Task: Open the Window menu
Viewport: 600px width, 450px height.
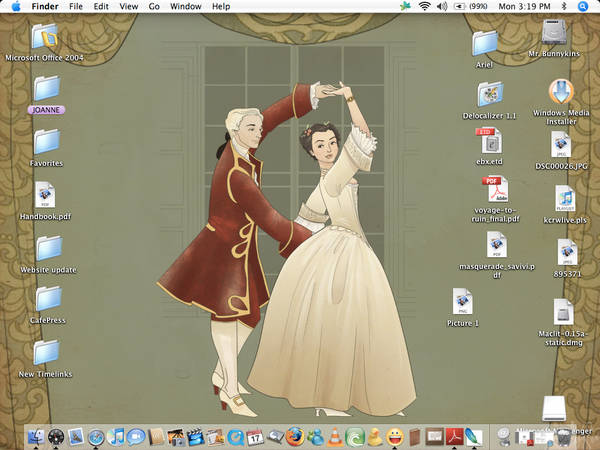Action: click(186, 7)
